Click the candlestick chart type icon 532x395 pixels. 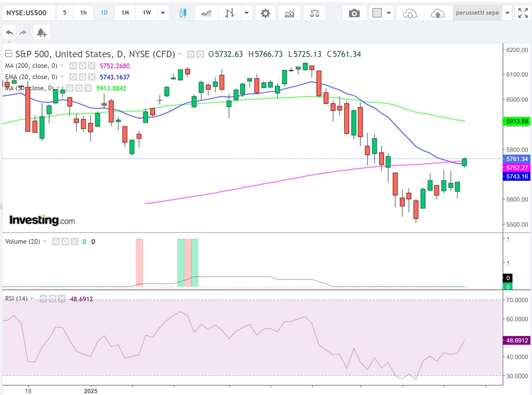(183, 13)
